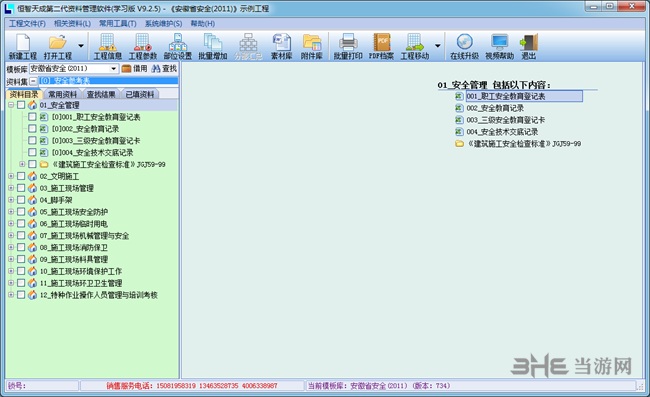This screenshot has height=397, width=650.
Task: Open the 工程文件(F) menu
Action: coord(27,24)
